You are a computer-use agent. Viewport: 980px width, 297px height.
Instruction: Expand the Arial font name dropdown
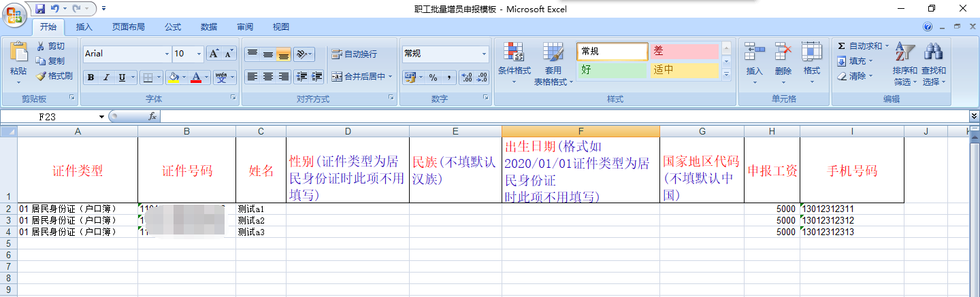tap(167, 54)
